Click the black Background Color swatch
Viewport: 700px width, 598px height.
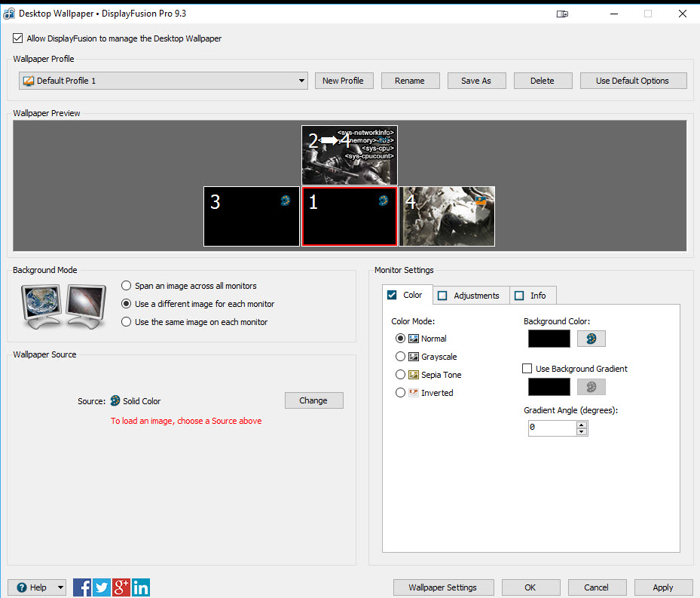point(549,339)
